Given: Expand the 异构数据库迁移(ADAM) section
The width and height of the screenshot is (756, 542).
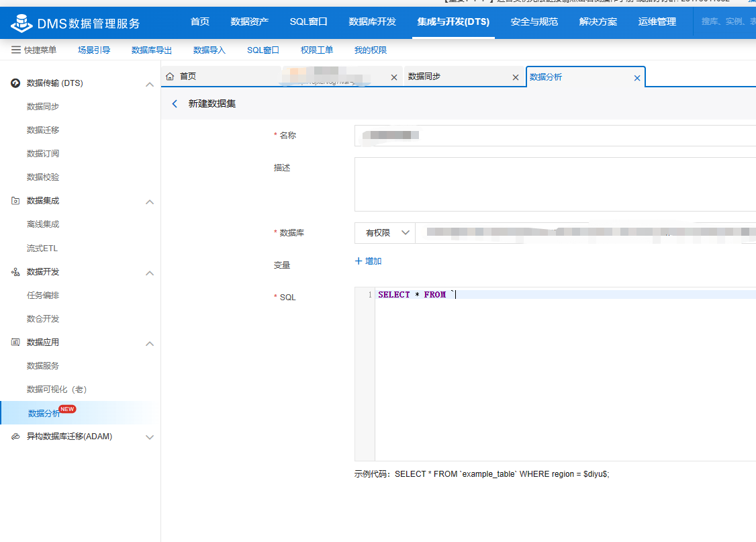Looking at the screenshot, I should click(x=150, y=437).
